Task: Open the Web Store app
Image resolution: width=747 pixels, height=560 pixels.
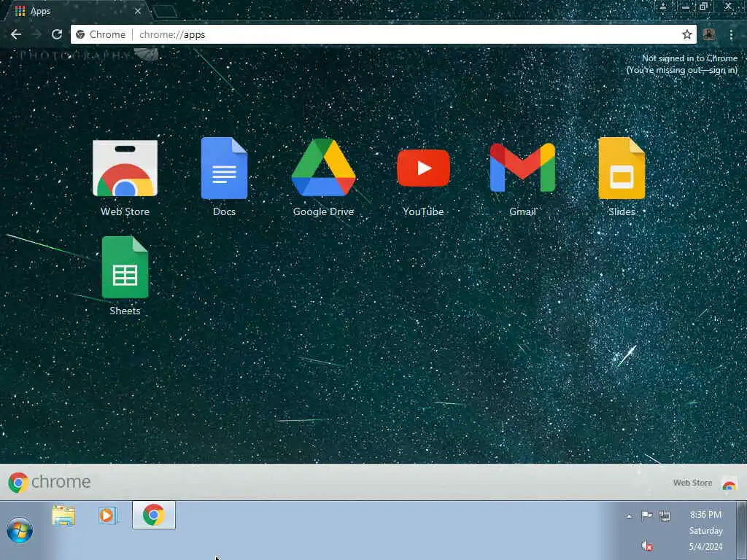Action: tap(125, 168)
